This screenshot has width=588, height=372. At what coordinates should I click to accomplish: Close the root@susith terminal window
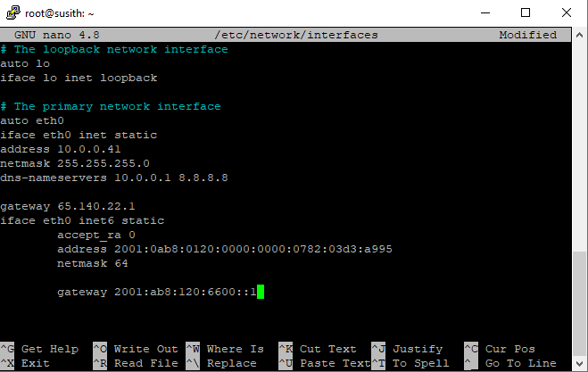(567, 12)
